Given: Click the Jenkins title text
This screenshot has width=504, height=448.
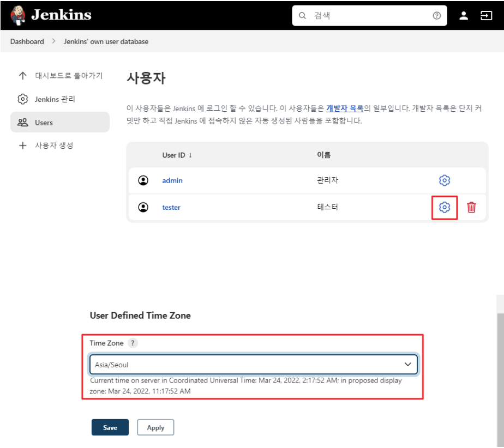Looking at the screenshot, I should tap(61, 15).
